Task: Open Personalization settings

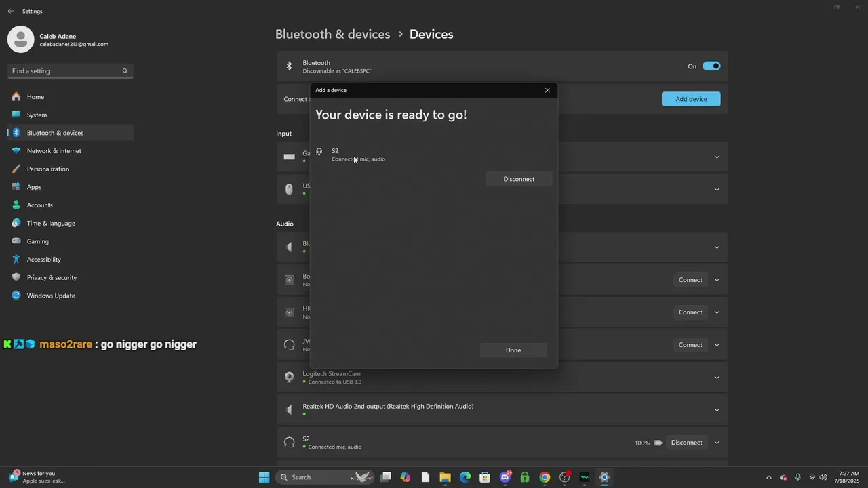Action: 71,169
